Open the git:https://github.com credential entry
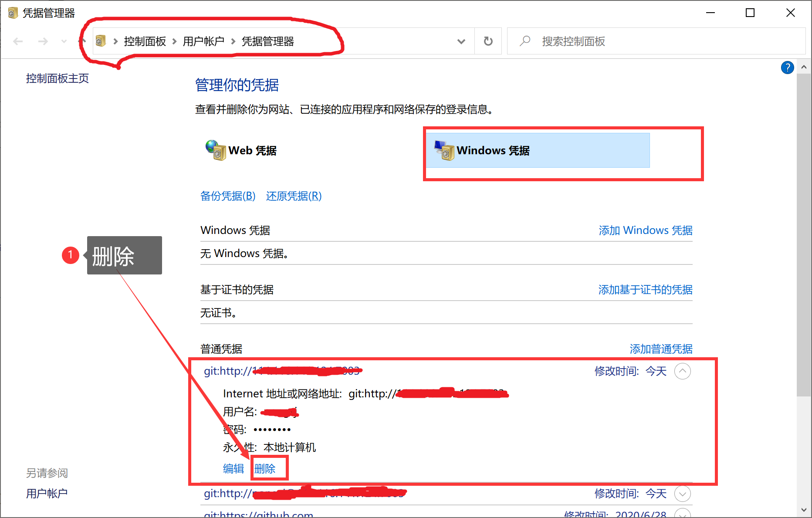Screen dimensions: 812x518 [259, 514]
